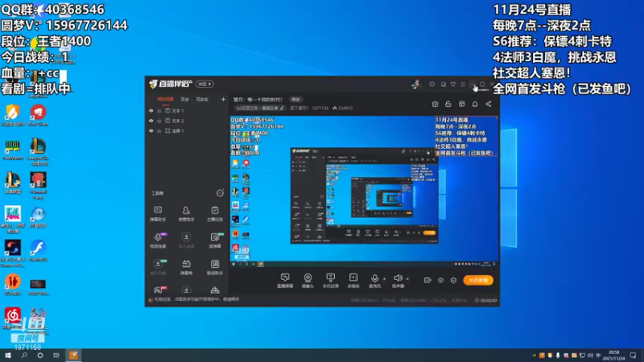Click the room number 1871158 text

tap(320, 109)
